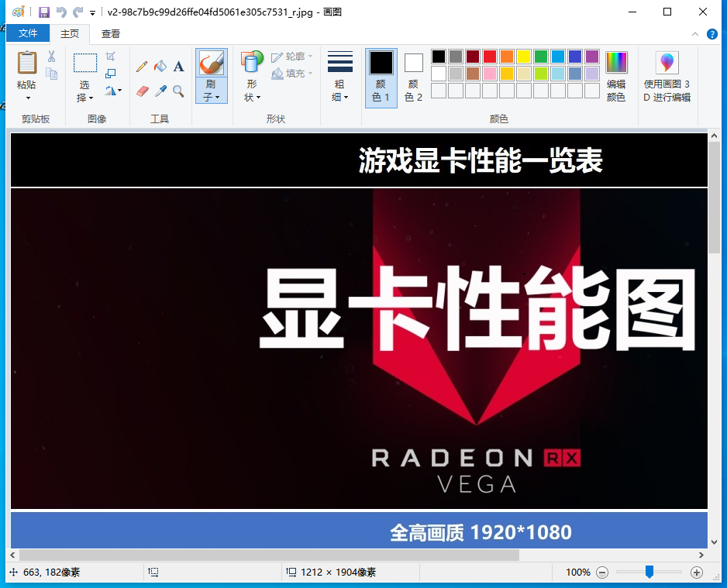Switch to the View (查看) tab

tap(110, 34)
